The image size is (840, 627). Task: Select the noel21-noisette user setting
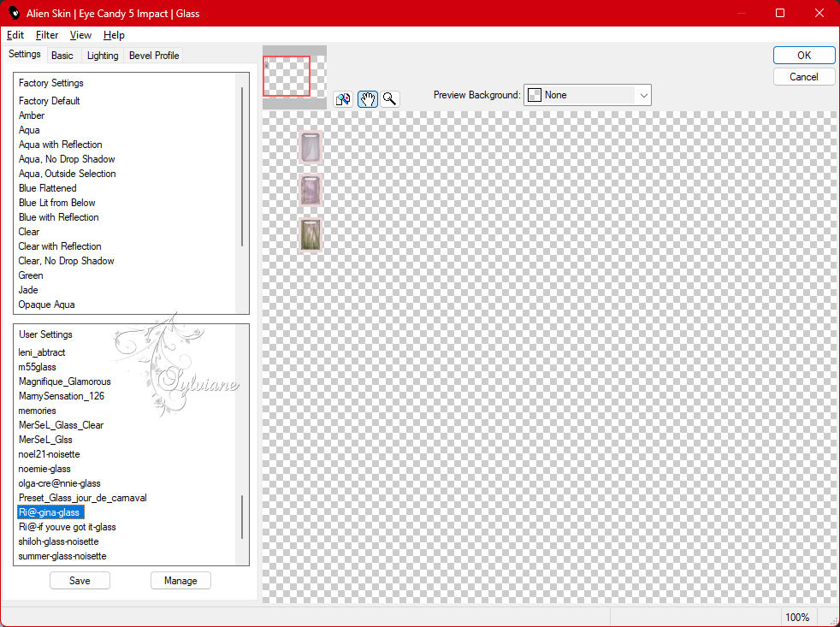(x=49, y=454)
